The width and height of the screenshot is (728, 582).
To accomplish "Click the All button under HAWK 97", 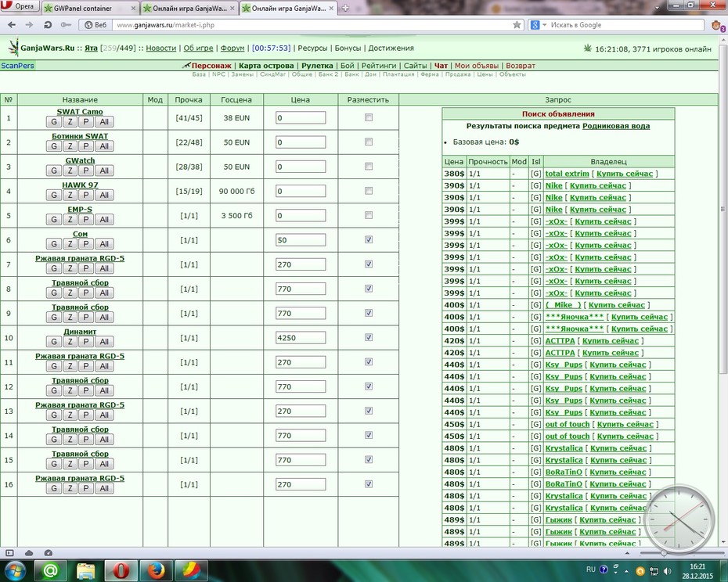I will coord(104,195).
